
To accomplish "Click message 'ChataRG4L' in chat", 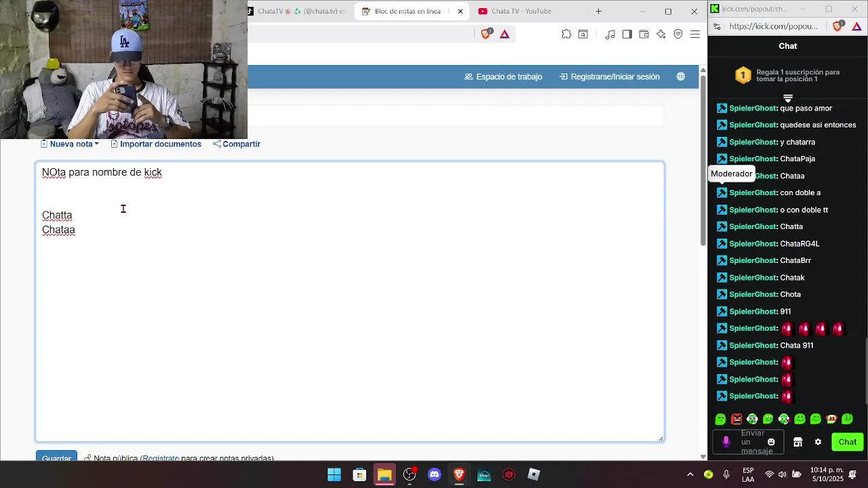I will [x=800, y=243].
